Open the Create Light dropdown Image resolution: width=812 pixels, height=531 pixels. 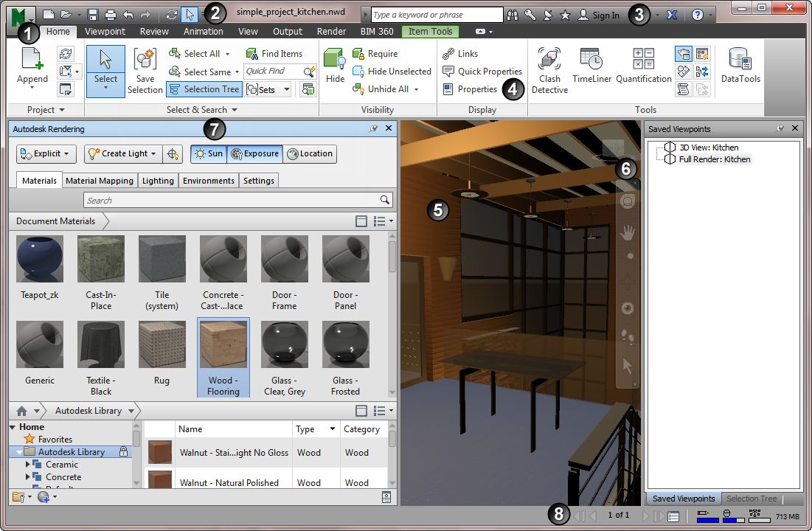pos(122,153)
